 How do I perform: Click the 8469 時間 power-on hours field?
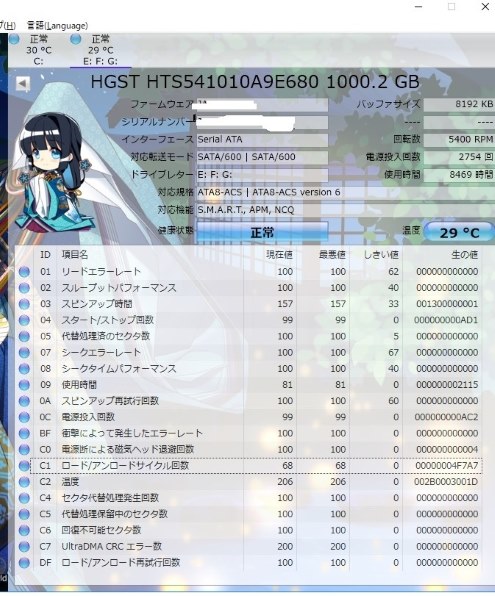point(459,175)
